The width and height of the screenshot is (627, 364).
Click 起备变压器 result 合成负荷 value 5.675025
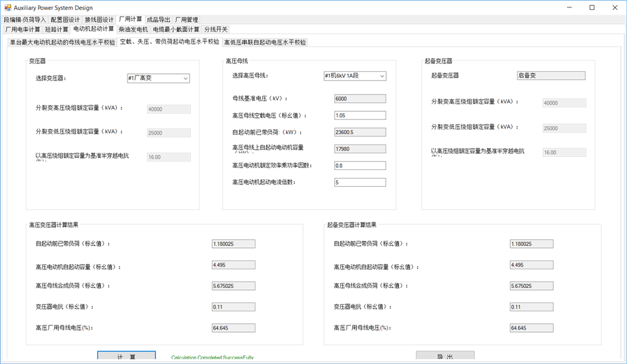[x=532, y=286]
